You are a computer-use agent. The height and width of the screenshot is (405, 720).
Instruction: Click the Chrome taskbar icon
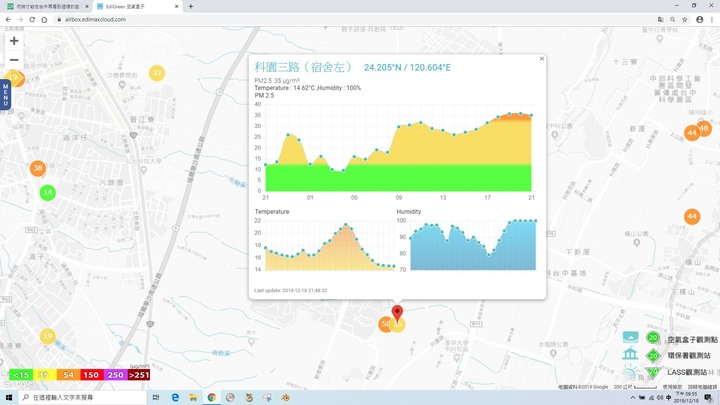212,397
